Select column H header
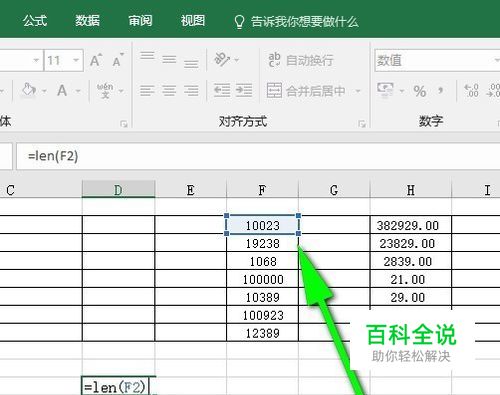The height and width of the screenshot is (395, 500). [x=411, y=190]
